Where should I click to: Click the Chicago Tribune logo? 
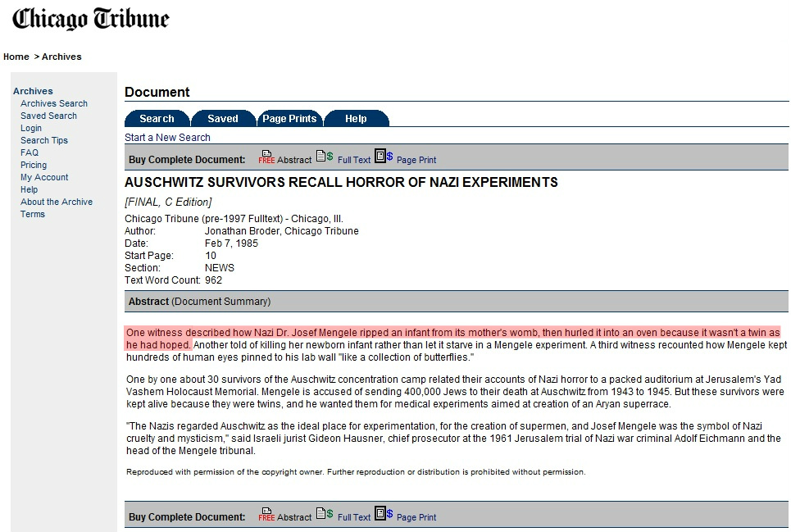pyautogui.click(x=91, y=20)
